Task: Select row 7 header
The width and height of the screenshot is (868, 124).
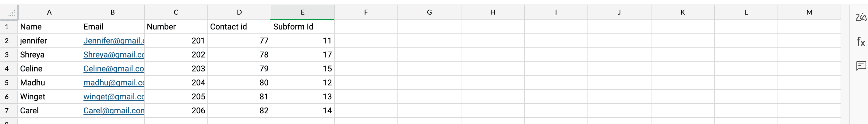Action: click(7, 111)
